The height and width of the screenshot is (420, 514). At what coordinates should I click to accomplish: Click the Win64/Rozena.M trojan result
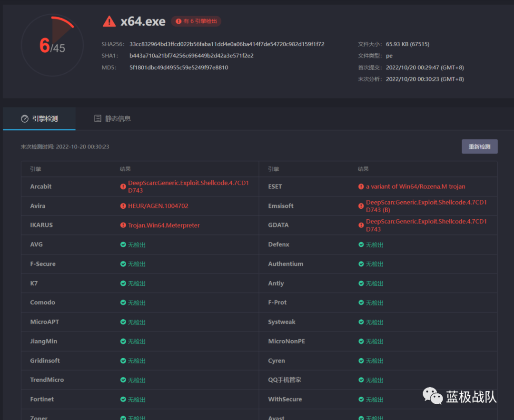pyautogui.click(x=415, y=186)
